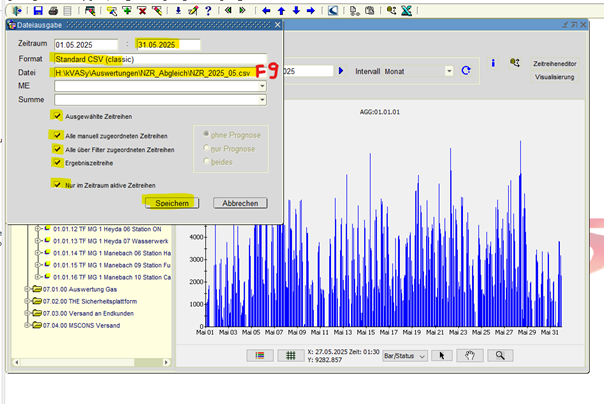Expand the 07.03.00 Versand an Endkunden folder
604x404 pixels.
[27, 313]
